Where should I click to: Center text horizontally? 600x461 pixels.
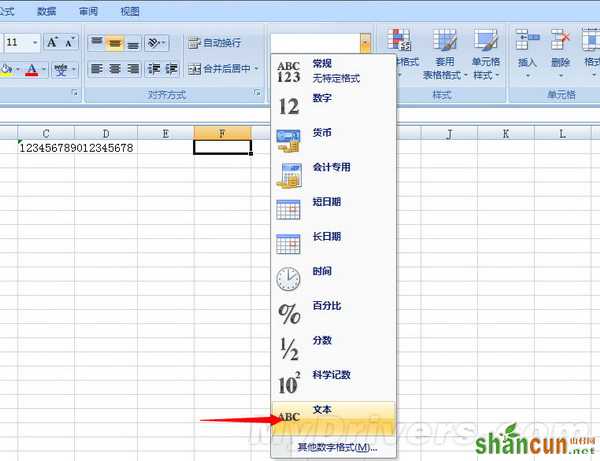coord(115,69)
